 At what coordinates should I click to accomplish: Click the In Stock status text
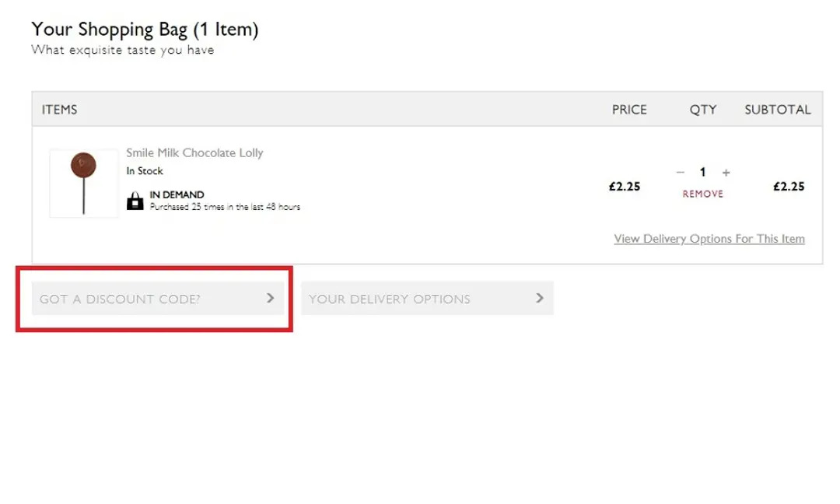[x=145, y=171]
